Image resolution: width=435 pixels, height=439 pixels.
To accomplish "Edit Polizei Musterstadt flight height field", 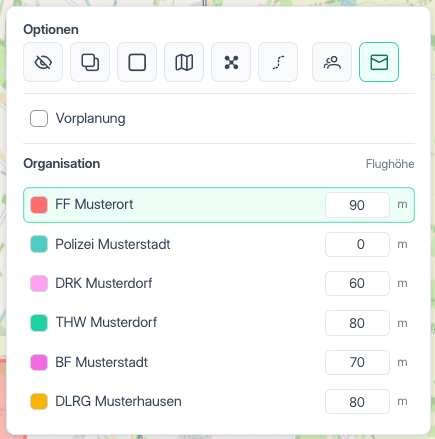I will 357,244.
